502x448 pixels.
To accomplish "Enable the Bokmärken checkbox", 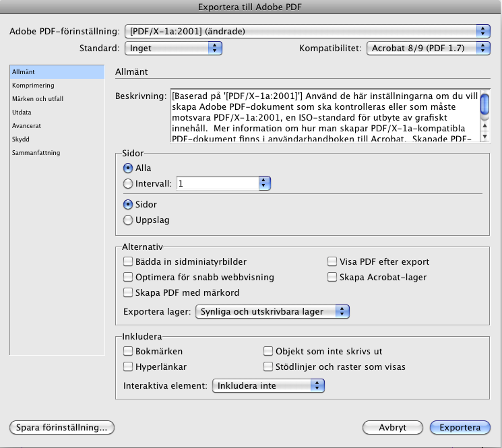I will pyautogui.click(x=128, y=351).
